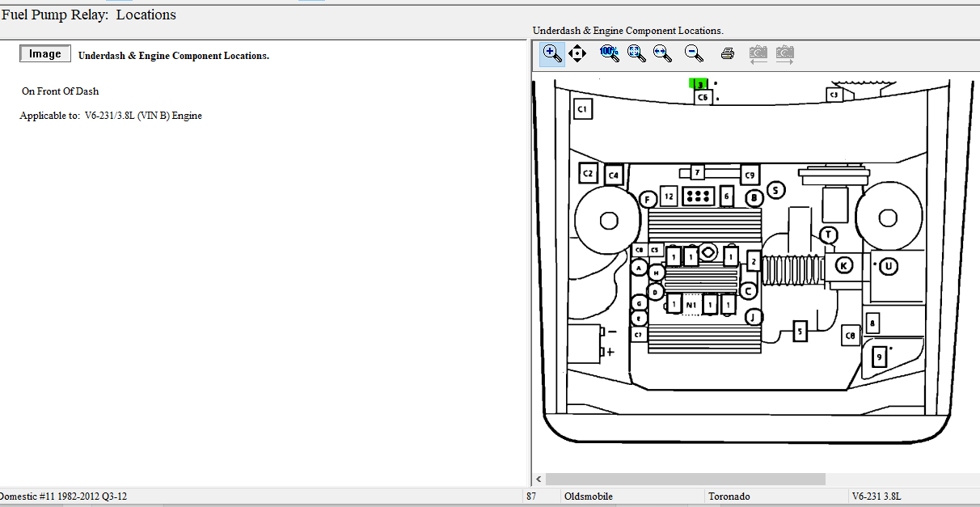
Task: Click component 8 box in diagram
Action: [872, 323]
